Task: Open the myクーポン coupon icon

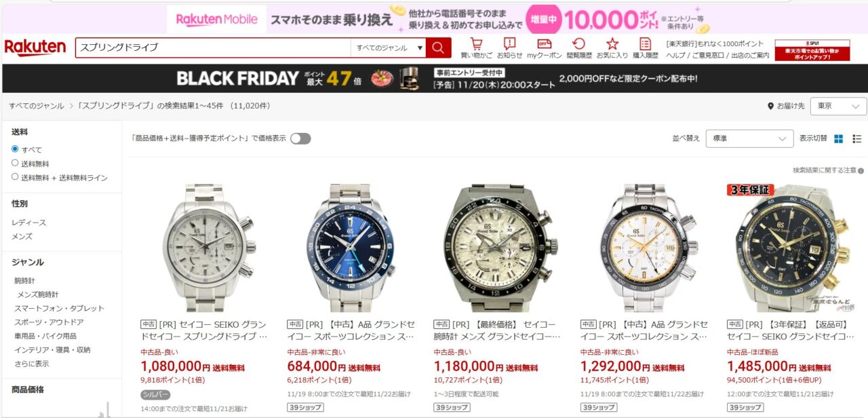Action: [545, 44]
